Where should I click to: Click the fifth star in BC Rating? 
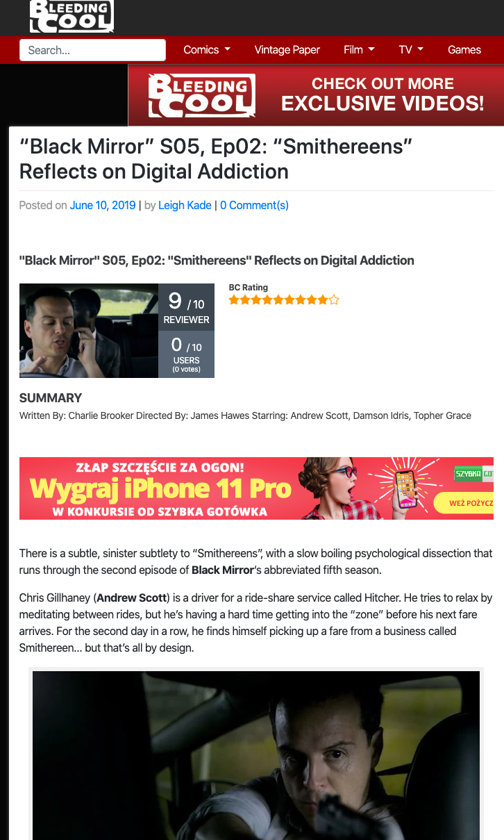click(278, 300)
